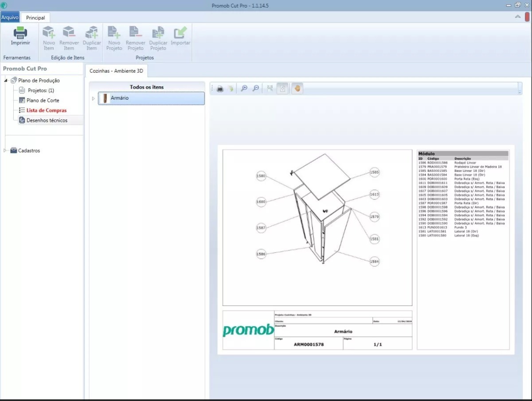Click the Lateral 18 (Esq) row
Screen dimensions: 532x401
click(x=463, y=235)
